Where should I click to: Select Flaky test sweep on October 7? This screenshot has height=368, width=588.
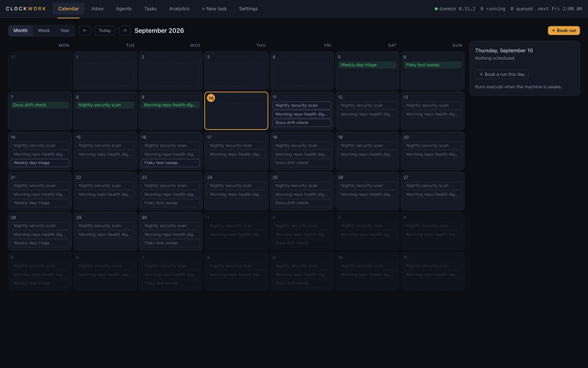[x=171, y=283]
